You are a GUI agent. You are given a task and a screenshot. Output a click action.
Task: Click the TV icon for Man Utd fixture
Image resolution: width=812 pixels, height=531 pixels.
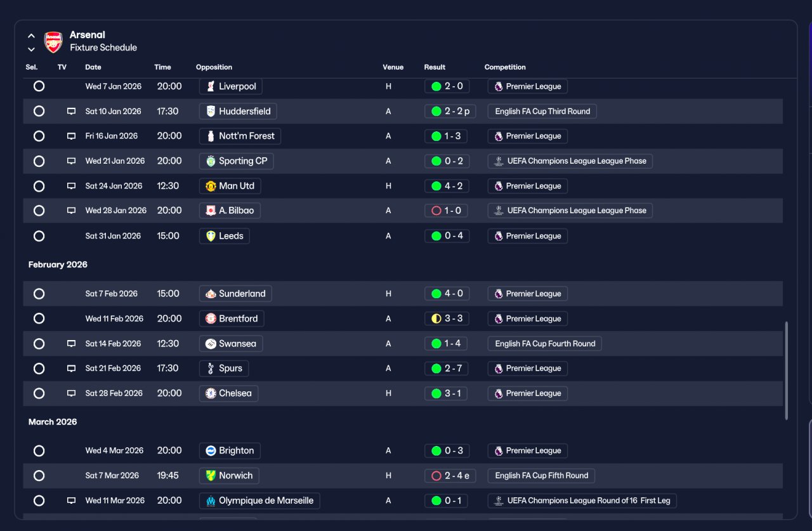click(x=71, y=186)
